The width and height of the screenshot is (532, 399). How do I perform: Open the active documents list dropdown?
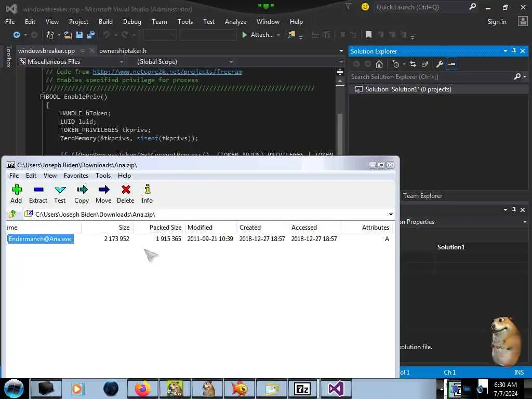tap(341, 51)
